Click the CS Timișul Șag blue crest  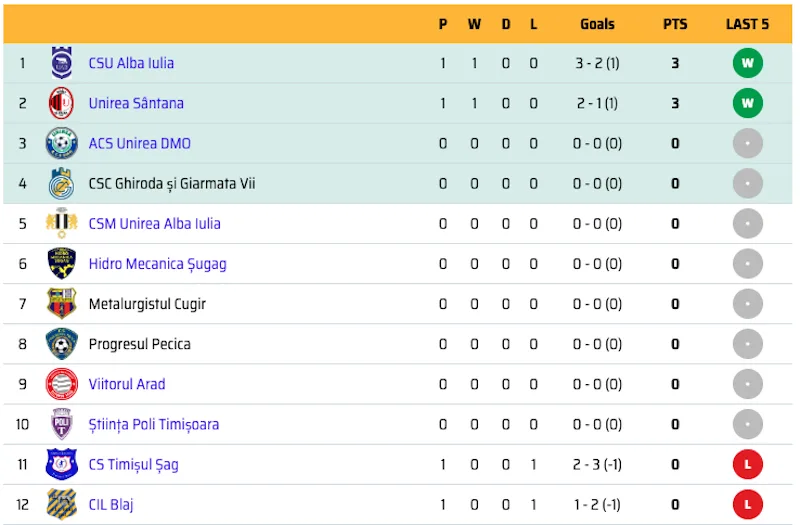(x=62, y=464)
